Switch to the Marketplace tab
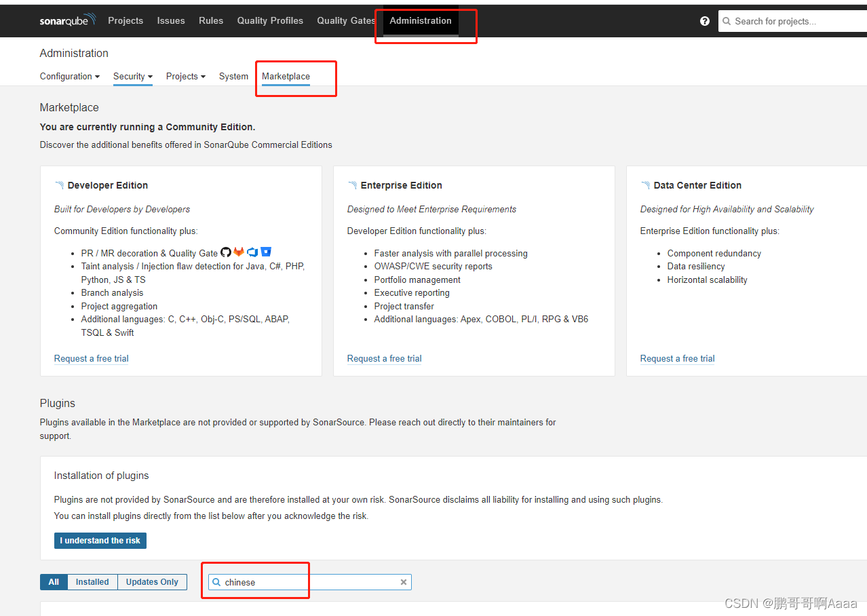The height and width of the screenshot is (616, 867). pyautogui.click(x=286, y=77)
